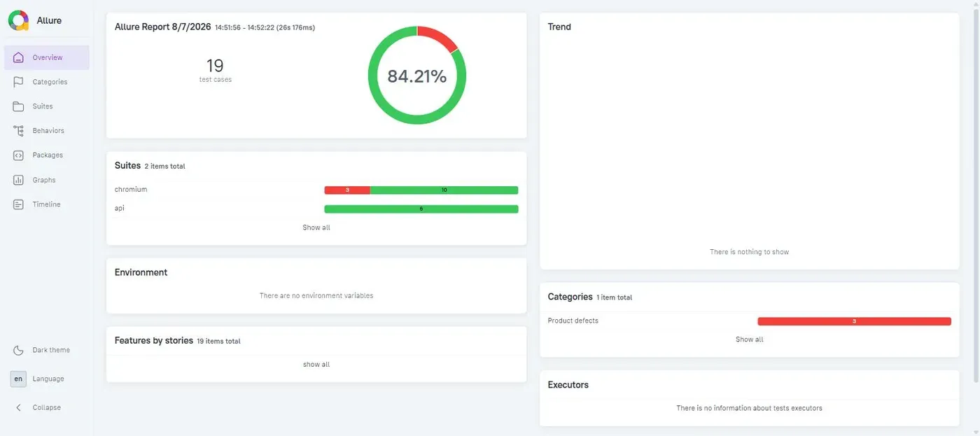Open the Categories menu item

click(47, 82)
